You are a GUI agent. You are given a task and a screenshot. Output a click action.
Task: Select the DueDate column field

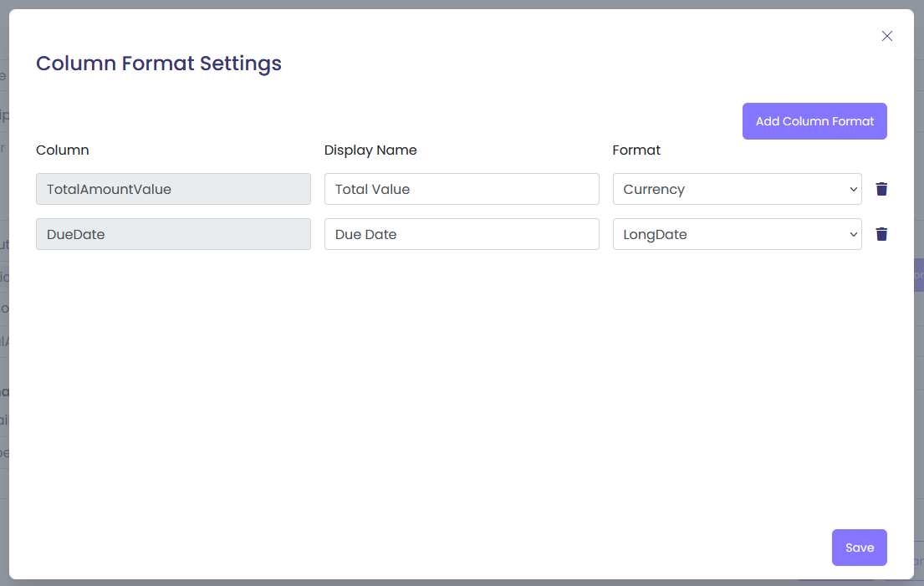click(x=173, y=234)
